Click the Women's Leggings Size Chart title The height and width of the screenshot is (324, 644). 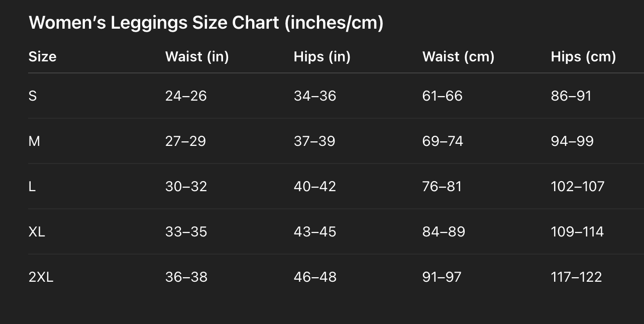[x=206, y=23]
